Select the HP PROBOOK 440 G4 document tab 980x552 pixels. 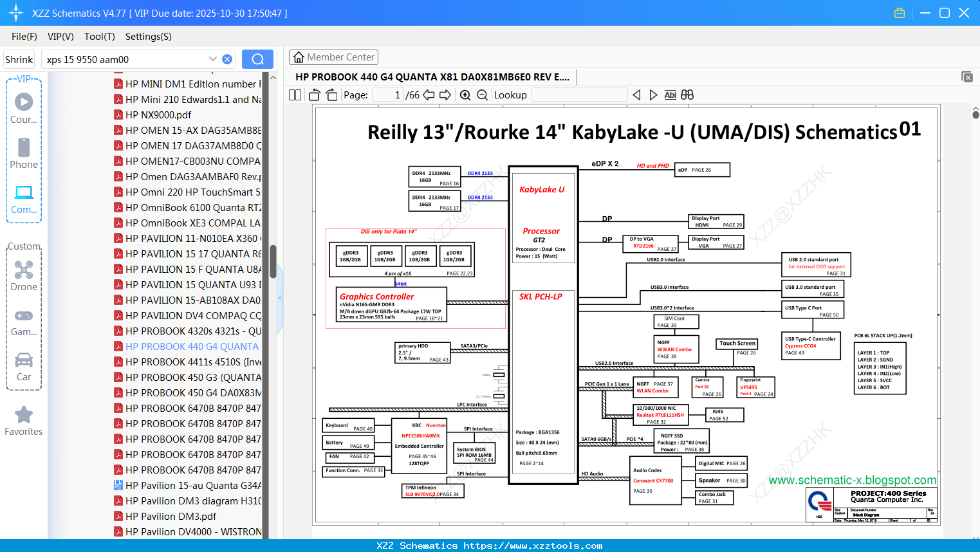click(432, 77)
